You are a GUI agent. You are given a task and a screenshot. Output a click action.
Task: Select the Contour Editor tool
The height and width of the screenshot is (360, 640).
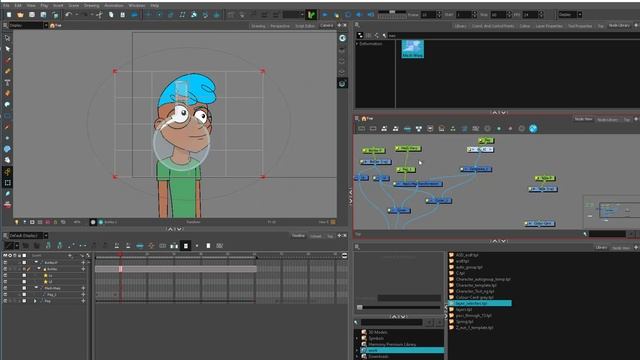tap(7, 49)
